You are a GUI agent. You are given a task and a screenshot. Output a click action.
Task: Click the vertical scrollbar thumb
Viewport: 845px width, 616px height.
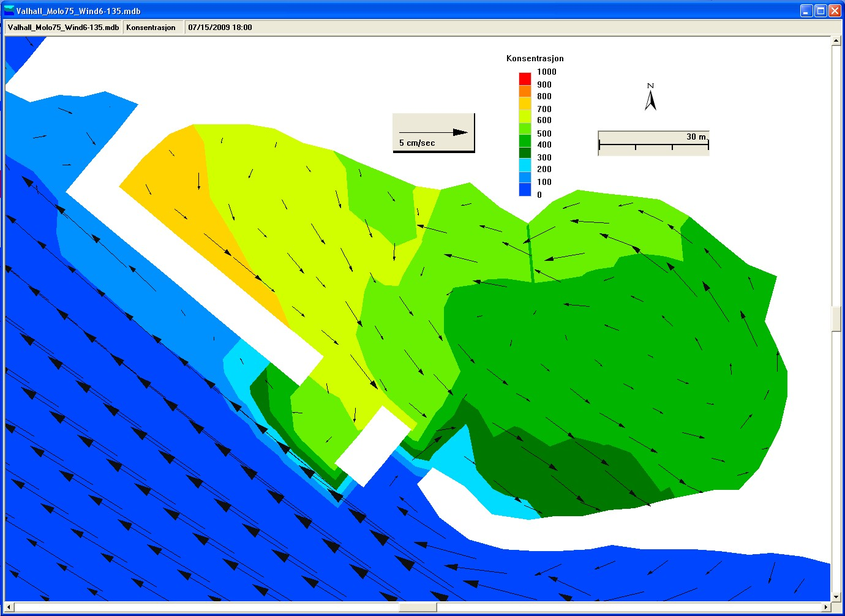(836, 318)
